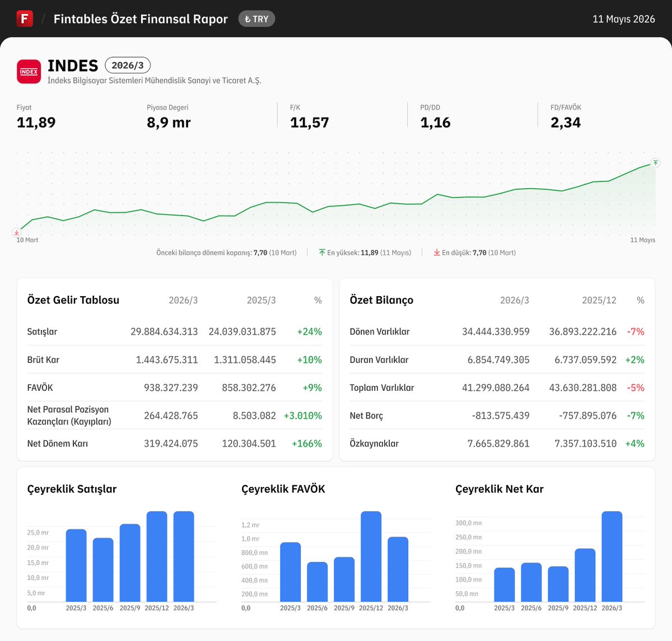Image resolution: width=672 pixels, height=641 pixels.
Task: Click the Fiyat value 11,89
Action: point(36,123)
